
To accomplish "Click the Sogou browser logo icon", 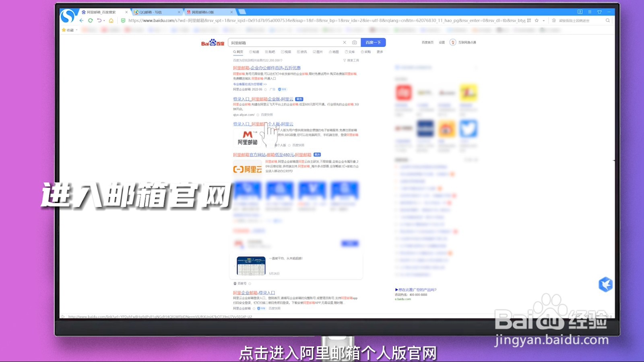I will (x=68, y=16).
